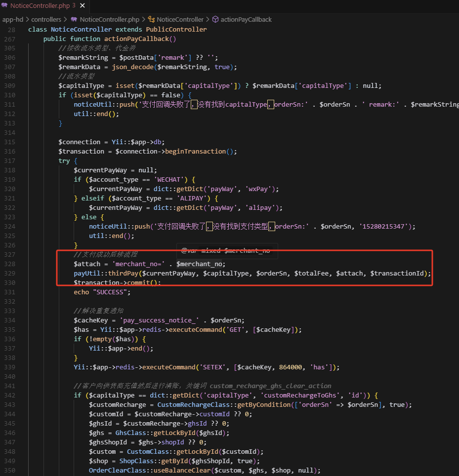This screenshot has width=459, height=476.
Task: Open the NoticeController class breadcrumb symbol list
Action: 180,19
